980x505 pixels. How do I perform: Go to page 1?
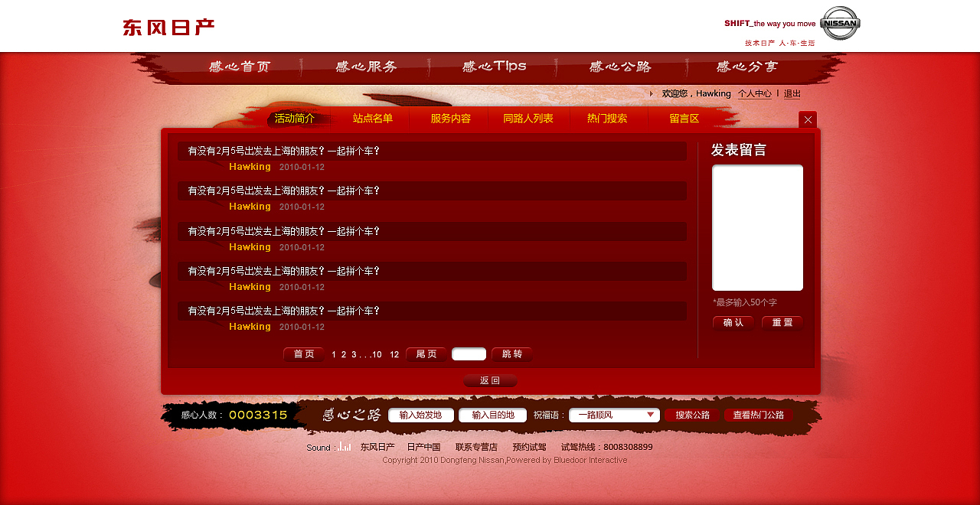point(334,354)
